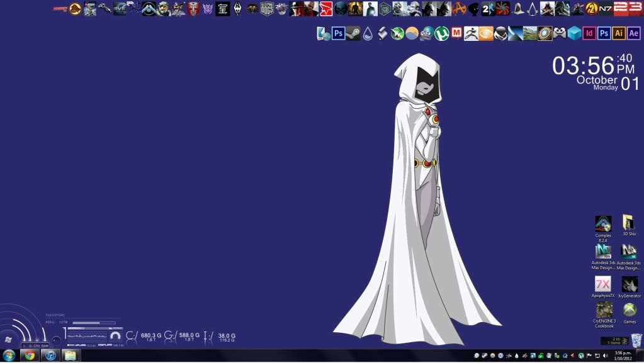Viewport: 644px width, 363px height.
Task: Click the October 01 date widget
Action: [608, 83]
